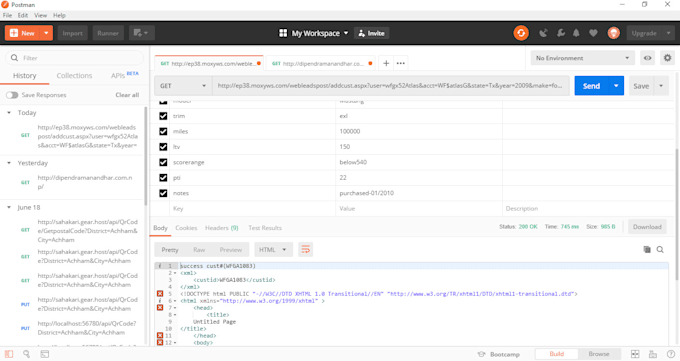This screenshot has width=680, height=361.
Task: Click the error marker on line 11
Action: [160, 335]
